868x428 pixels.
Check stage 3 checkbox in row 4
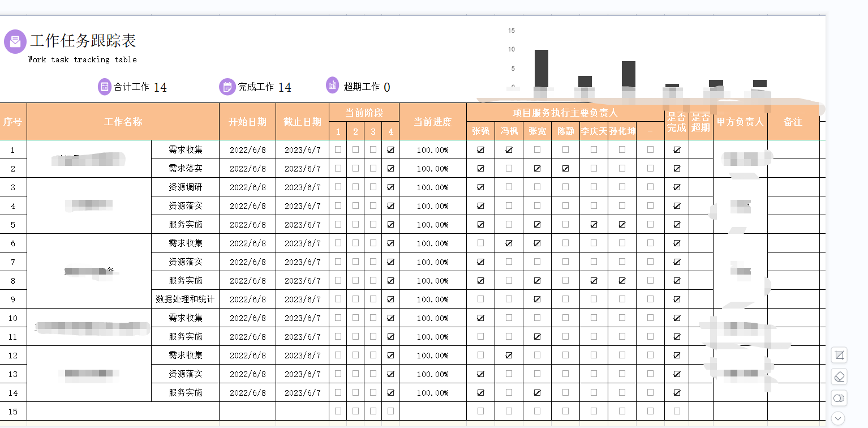pos(373,206)
